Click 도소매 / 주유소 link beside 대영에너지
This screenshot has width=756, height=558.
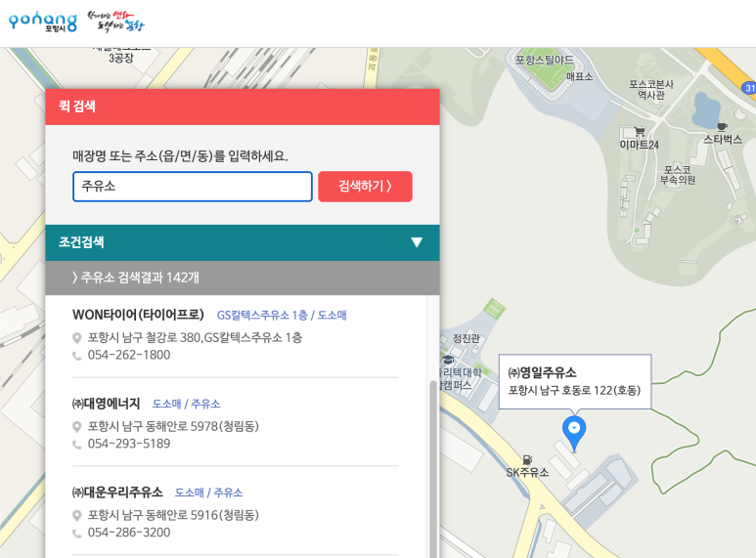pos(186,404)
